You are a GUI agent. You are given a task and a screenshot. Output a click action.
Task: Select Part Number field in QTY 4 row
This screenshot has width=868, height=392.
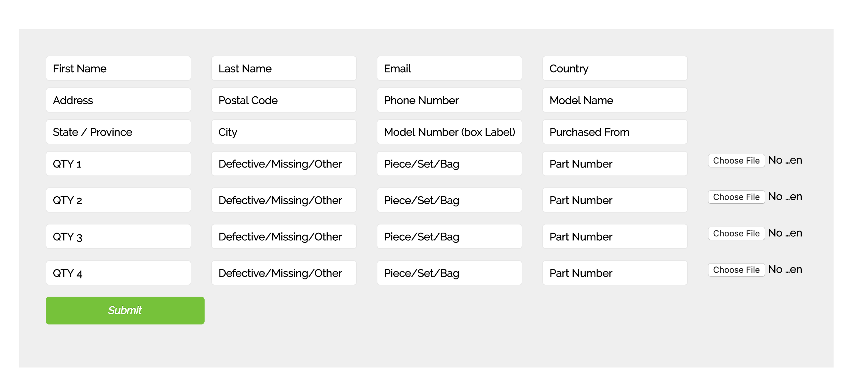[x=615, y=273]
